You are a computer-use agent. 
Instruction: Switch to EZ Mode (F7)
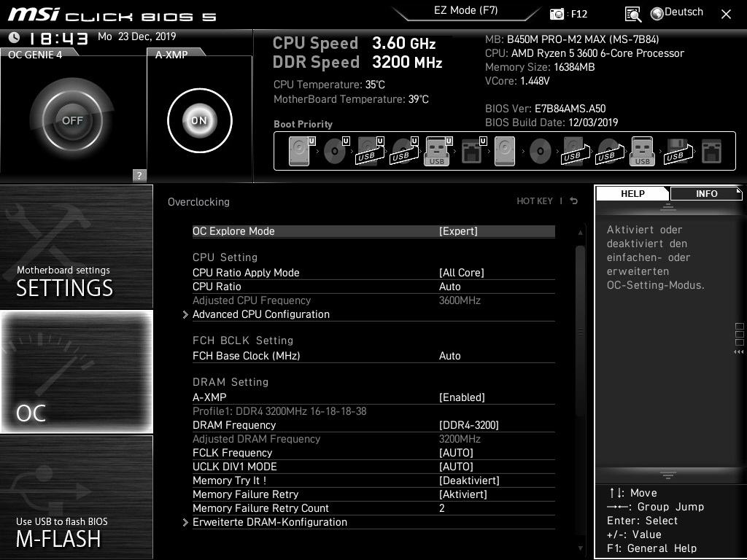pos(466,10)
